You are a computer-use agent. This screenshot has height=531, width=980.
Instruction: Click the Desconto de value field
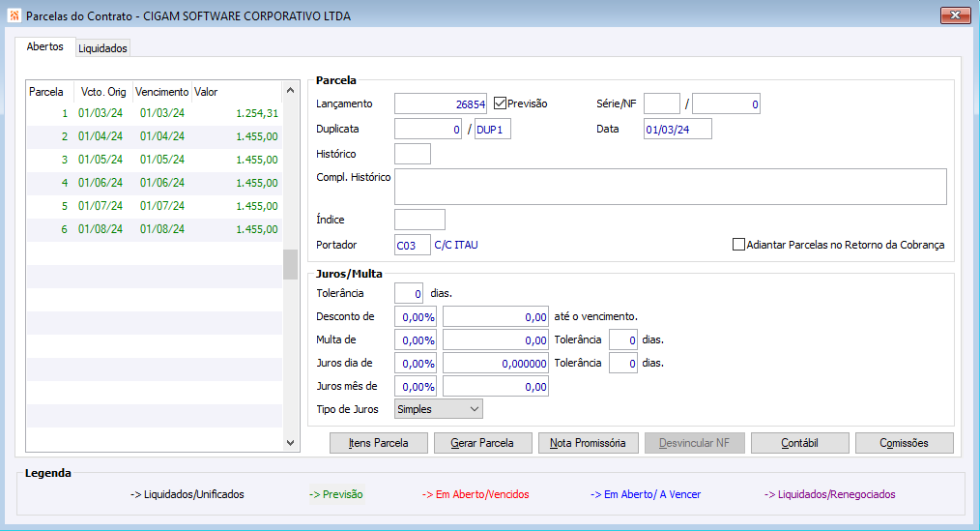(x=496, y=317)
